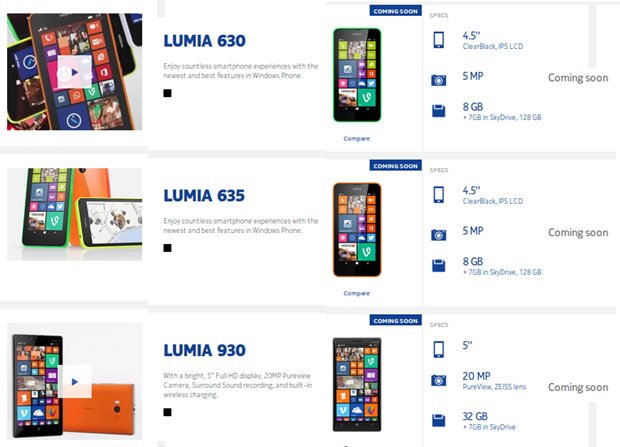This screenshot has width=620, height=447.
Task: Play the Lumia 630 promo video
Action: [x=75, y=72]
